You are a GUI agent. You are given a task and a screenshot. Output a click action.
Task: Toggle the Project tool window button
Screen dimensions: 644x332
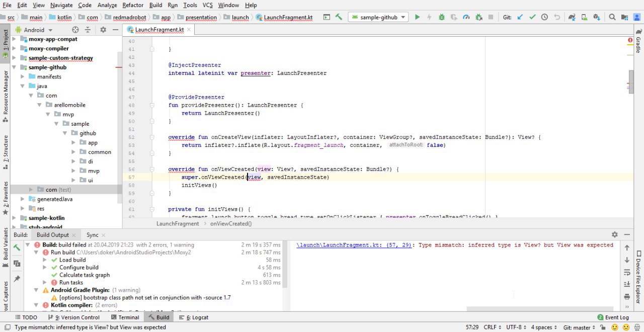[x=6, y=44]
